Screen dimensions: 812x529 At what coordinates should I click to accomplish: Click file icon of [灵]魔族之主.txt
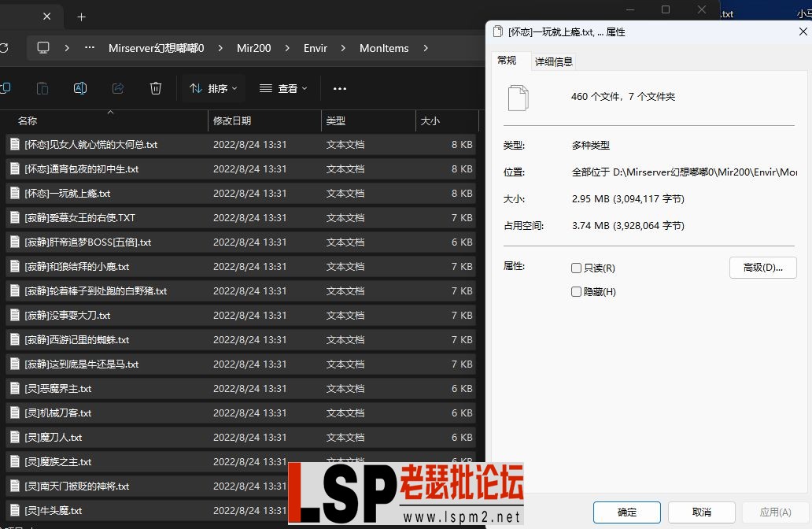[x=15, y=461]
